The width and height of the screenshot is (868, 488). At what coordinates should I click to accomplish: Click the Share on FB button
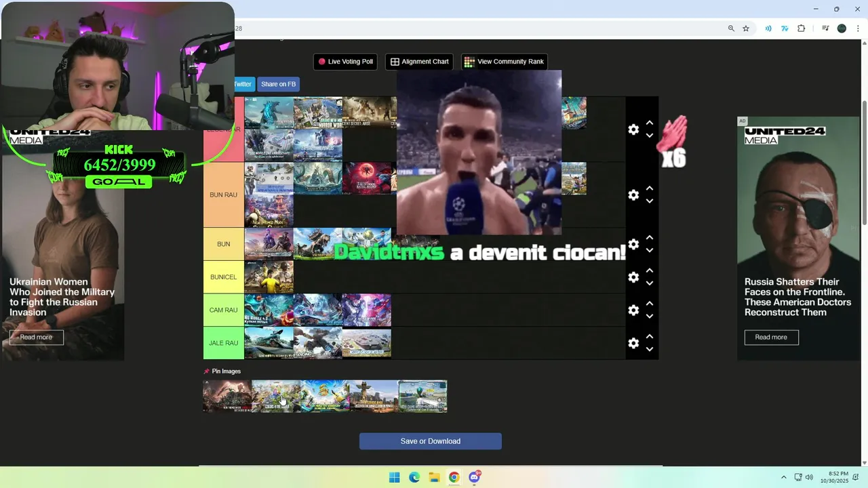[278, 84]
